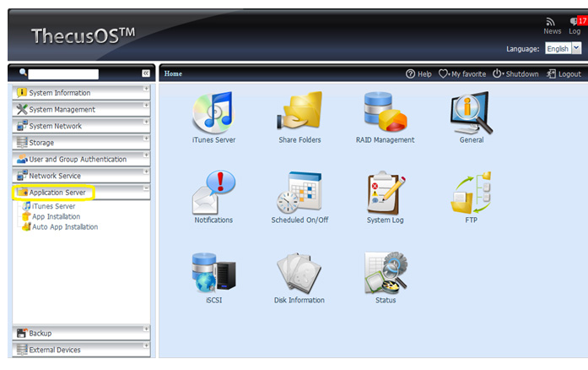Open the Disk Information icon
588x370 pixels.
click(299, 273)
